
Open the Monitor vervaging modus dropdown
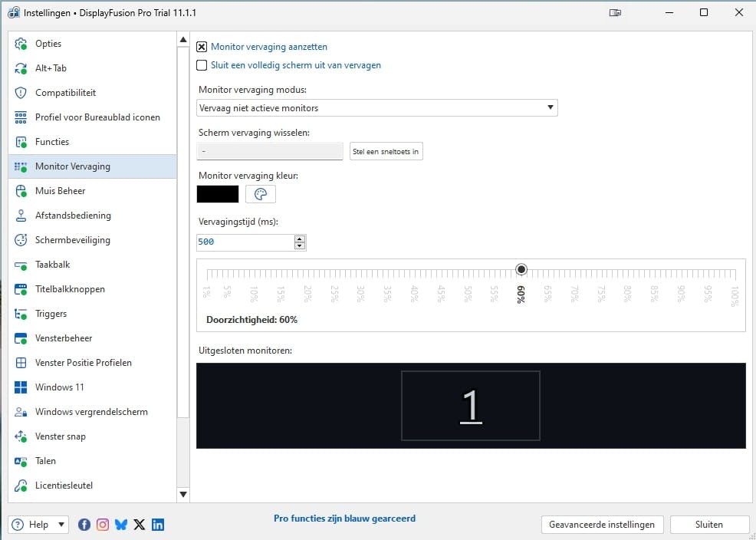[377, 108]
